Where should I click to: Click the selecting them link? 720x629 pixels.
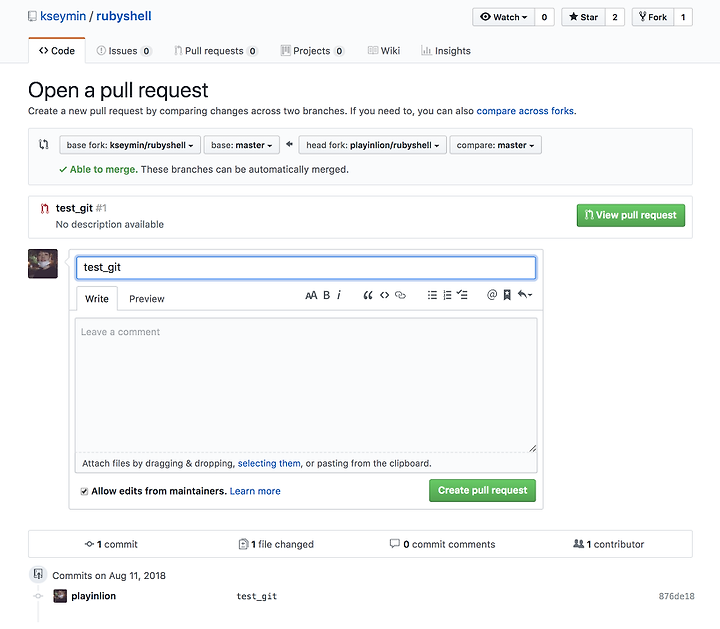pos(269,463)
